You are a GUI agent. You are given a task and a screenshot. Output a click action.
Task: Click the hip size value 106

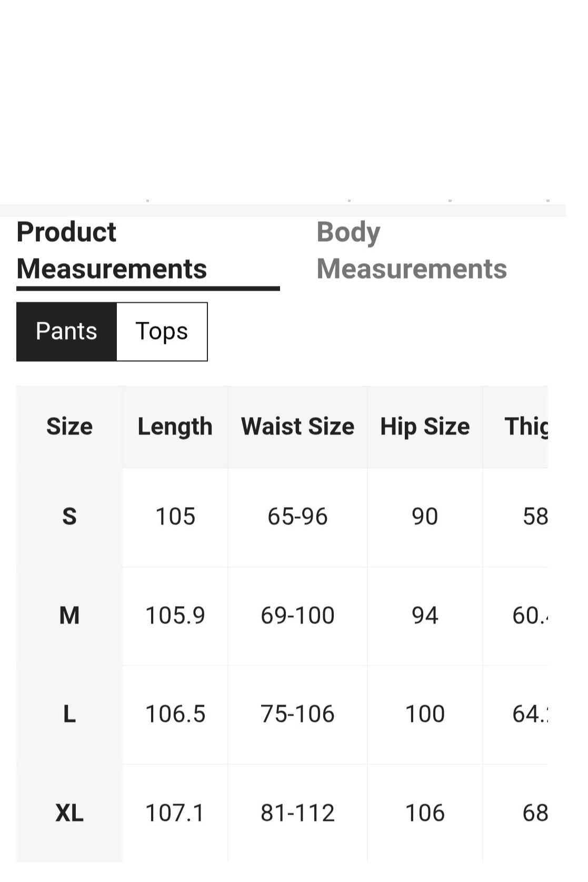point(425,814)
